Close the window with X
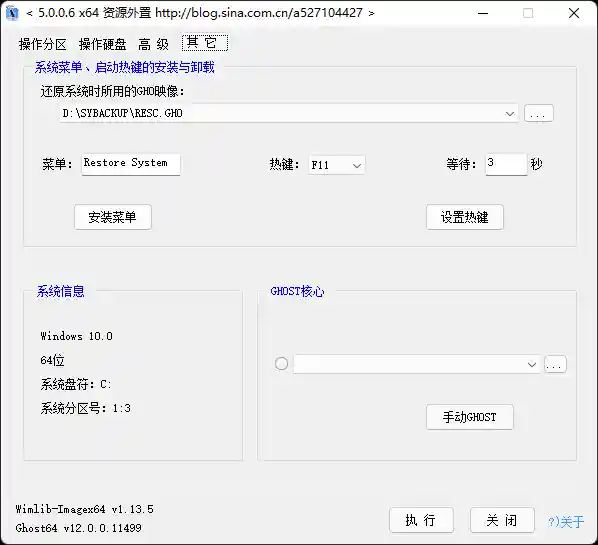The width and height of the screenshot is (598, 545). click(574, 13)
